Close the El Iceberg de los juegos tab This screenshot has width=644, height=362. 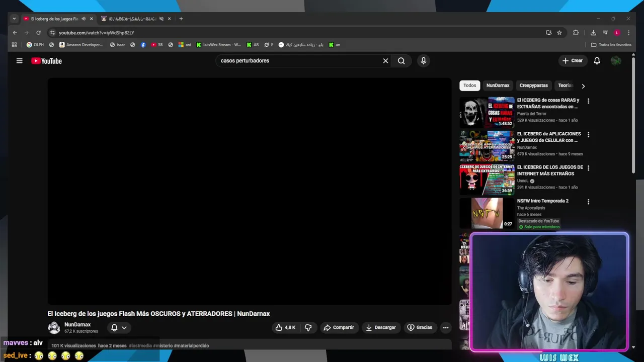91,19
